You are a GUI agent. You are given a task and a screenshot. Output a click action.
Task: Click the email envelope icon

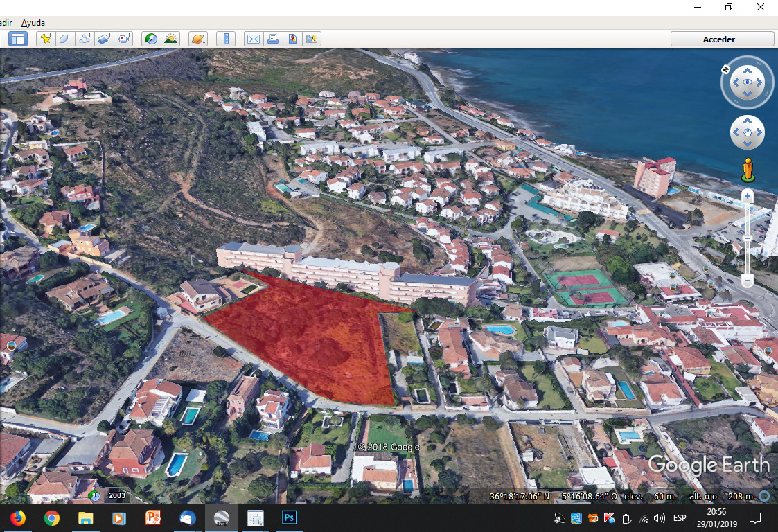point(254,39)
